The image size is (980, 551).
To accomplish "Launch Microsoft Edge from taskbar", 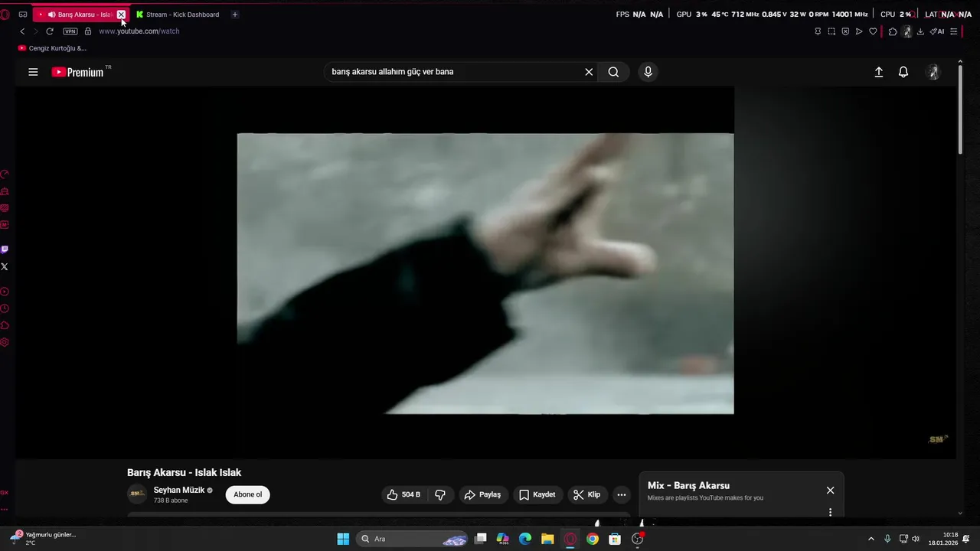I will [525, 539].
